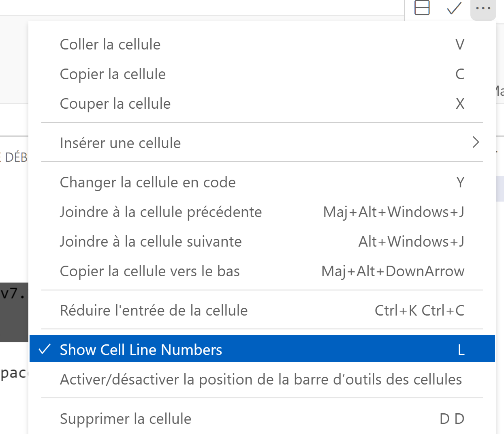Select 'Coller la cellule' from the menu
This screenshot has height=434, width=504.
(110, 44)
